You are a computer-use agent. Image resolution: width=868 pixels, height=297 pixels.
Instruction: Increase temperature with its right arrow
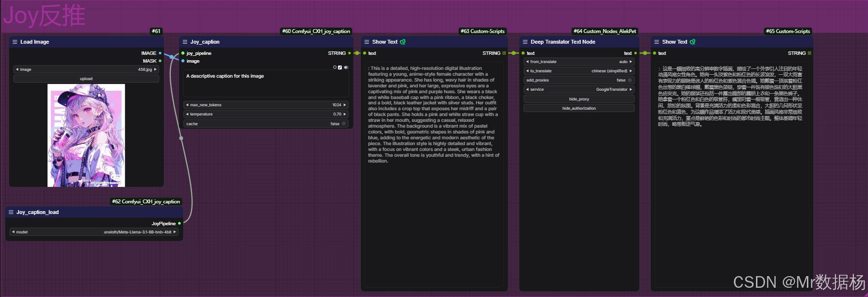coord(344,114)
